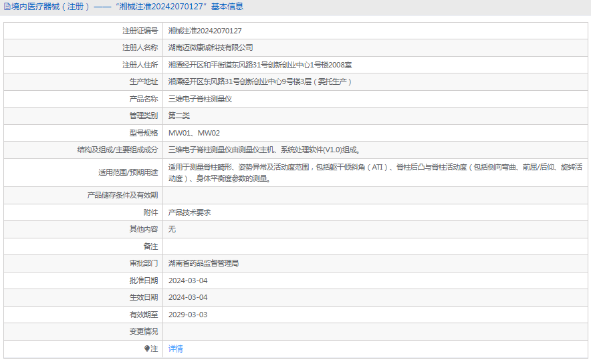Select the structure text mentioning 系统处理软件(V1.0)
This screenshot has height=364, width=591.
[265, 150]
